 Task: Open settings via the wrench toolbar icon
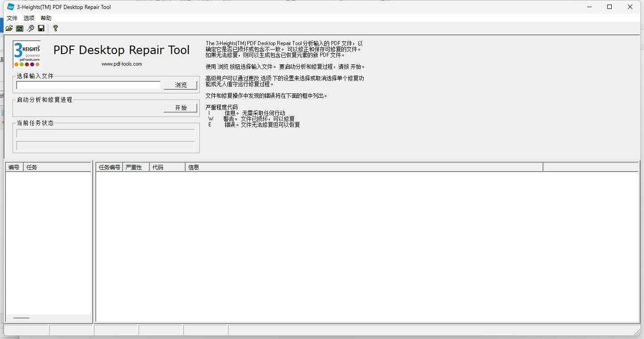coord(30,28)
